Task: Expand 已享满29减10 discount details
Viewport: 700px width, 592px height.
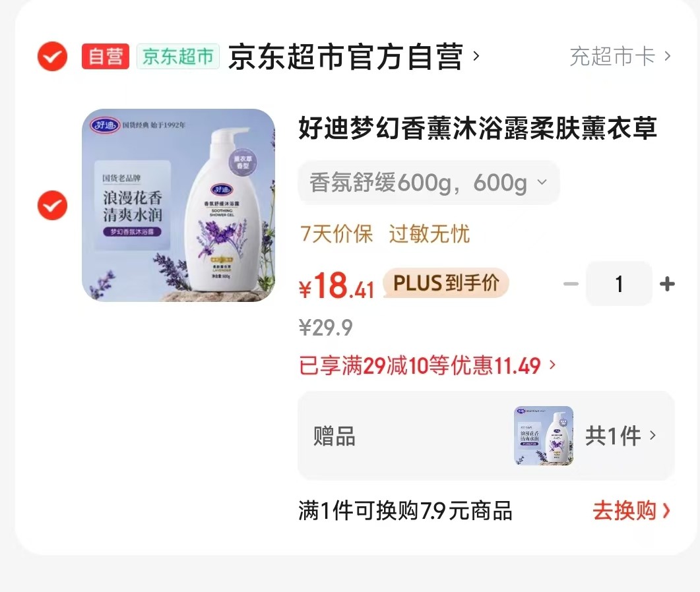Action: tap(428, 365)
